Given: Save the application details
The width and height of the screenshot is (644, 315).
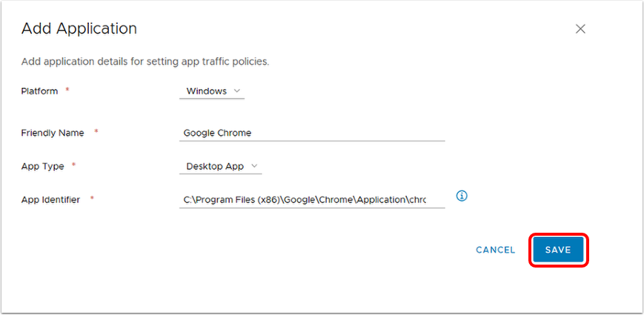Looking at the screenshot, I should click(x=558, y=251).
